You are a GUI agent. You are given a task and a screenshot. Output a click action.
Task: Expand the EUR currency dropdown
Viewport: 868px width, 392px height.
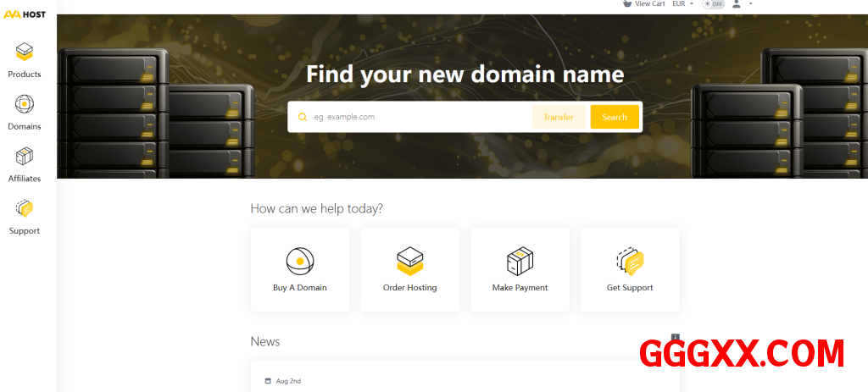682,4
